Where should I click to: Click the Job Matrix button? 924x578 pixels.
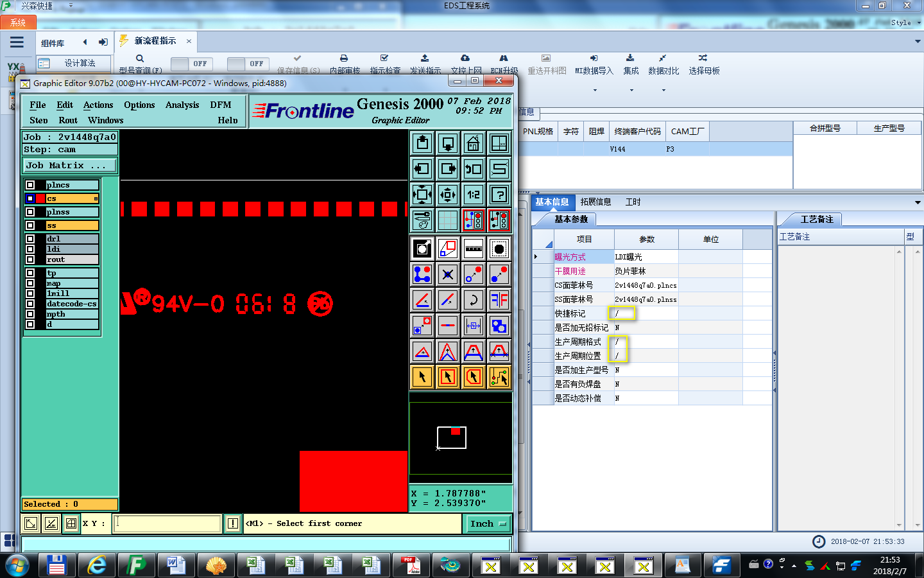70,166
